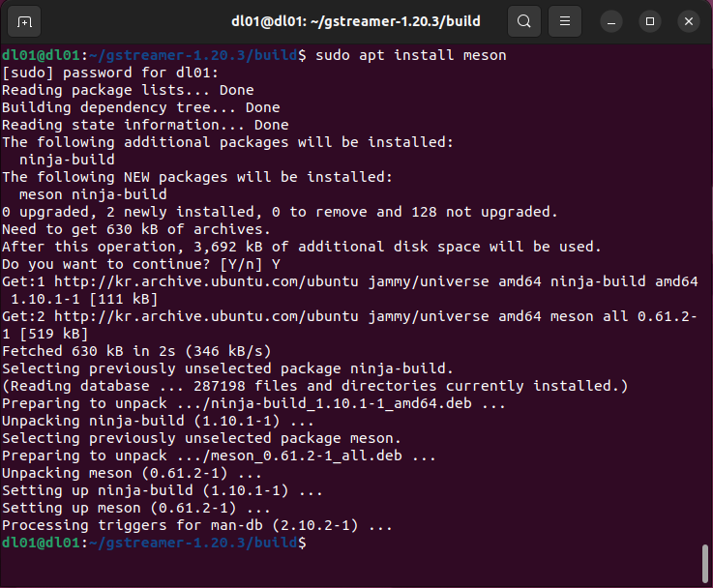
Task: Click the terminal search magnifier icon
Action: (523, 21)
